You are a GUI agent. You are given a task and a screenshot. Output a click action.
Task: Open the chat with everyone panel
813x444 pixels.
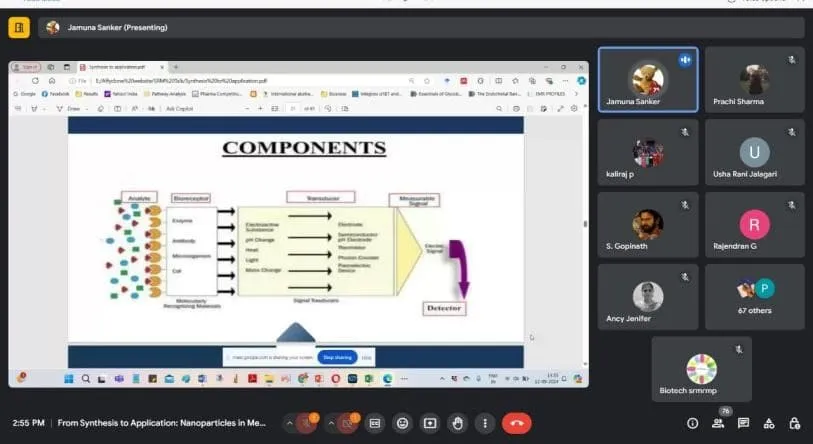click(744, 424)
